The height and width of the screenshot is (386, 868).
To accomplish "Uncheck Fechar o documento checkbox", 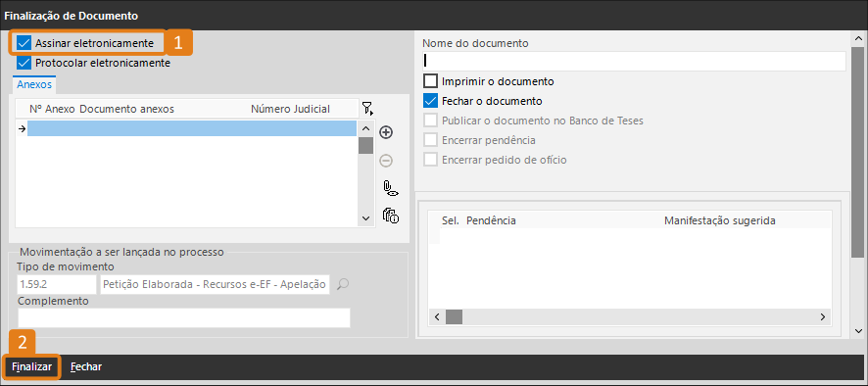I will point(430,101).
